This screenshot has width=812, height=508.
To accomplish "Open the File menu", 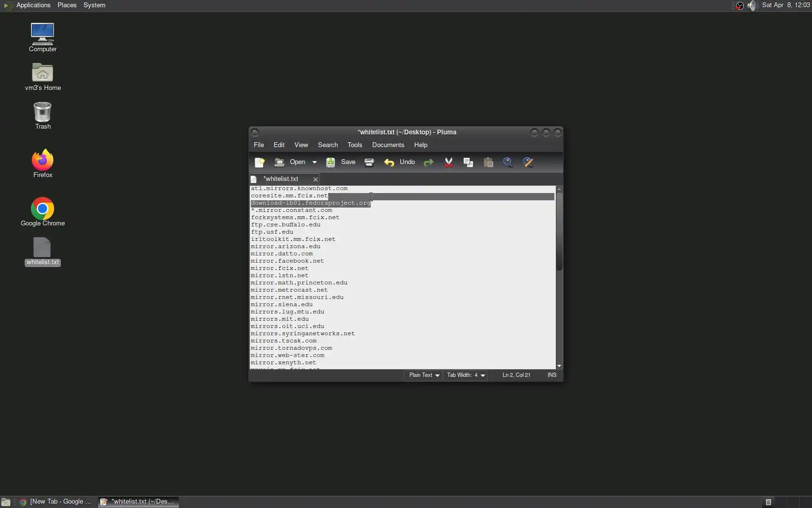I will [259, 145].
